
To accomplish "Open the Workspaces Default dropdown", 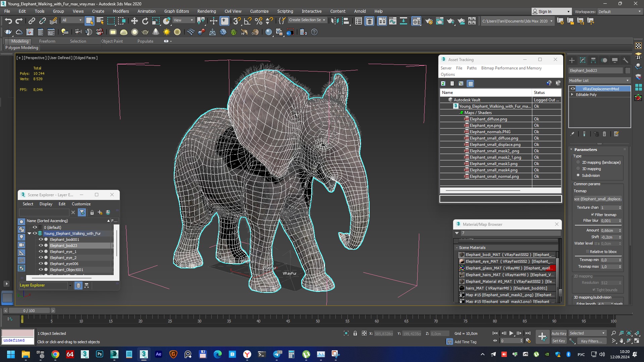I will 620,12.
